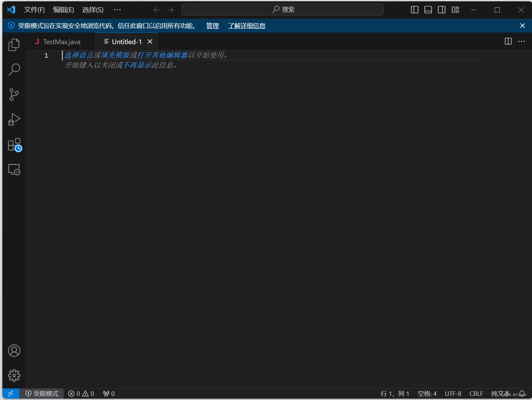The width and height of the screenshot is (532, 400).
Task: Click the 搜索 command center box
Action: point(283,10)
